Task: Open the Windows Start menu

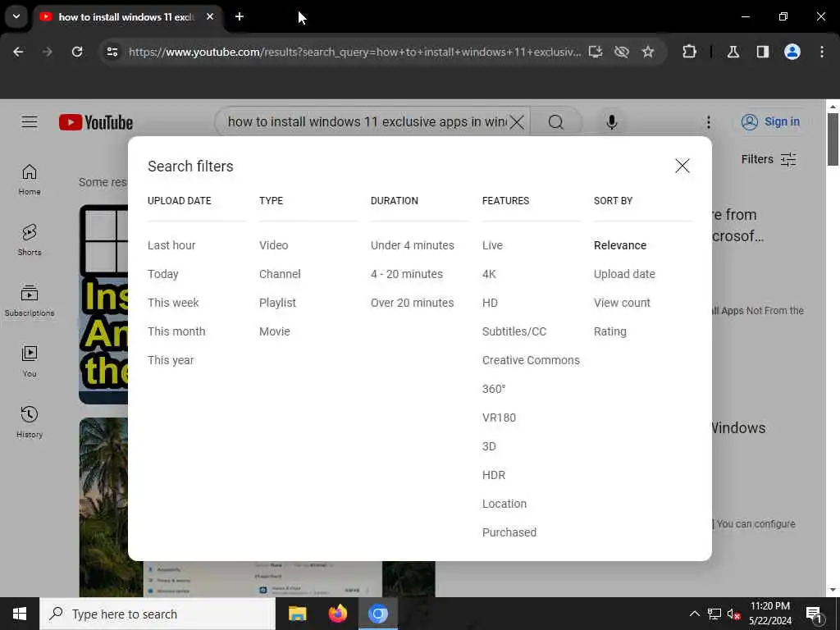Action: [x=20, y=614]
